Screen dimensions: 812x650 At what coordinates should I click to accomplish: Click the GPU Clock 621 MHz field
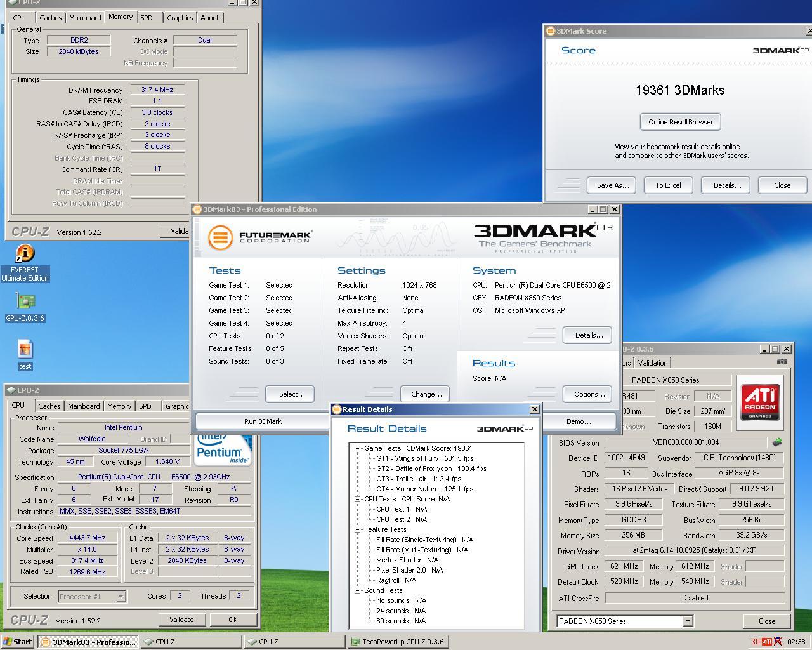click(x=624, y=566)
